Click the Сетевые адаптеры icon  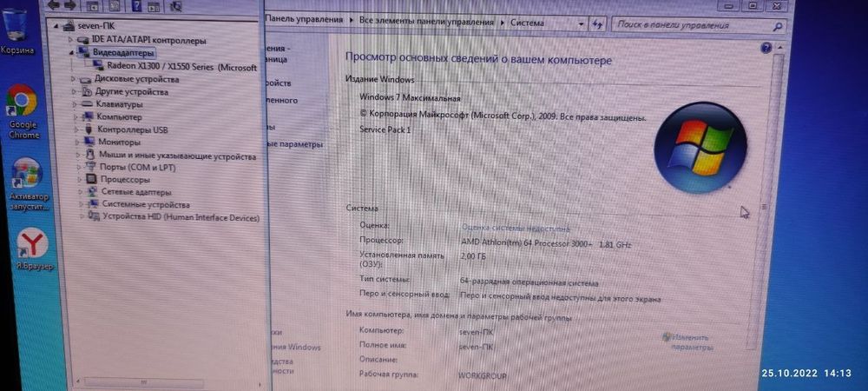(x=93, y=192)
